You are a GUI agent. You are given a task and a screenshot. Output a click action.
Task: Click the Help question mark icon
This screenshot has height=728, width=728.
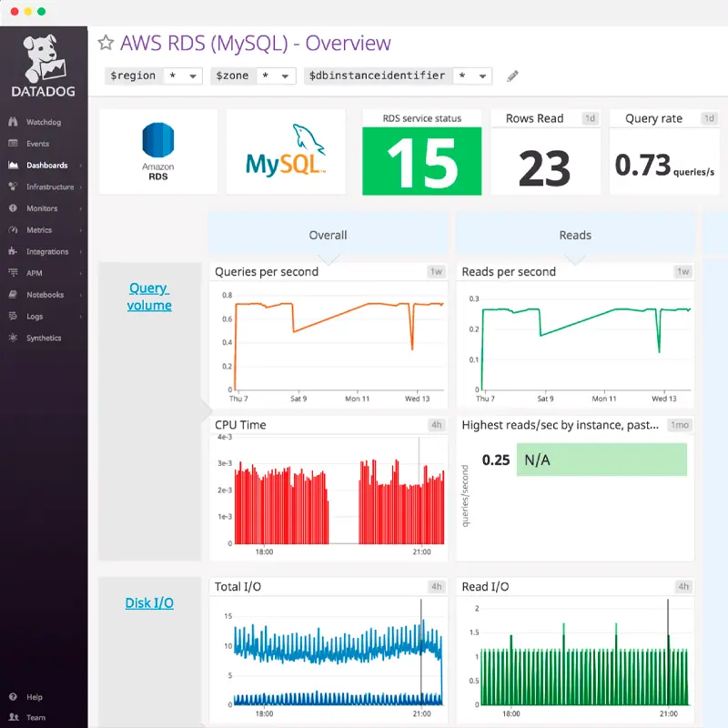[13, 696]
